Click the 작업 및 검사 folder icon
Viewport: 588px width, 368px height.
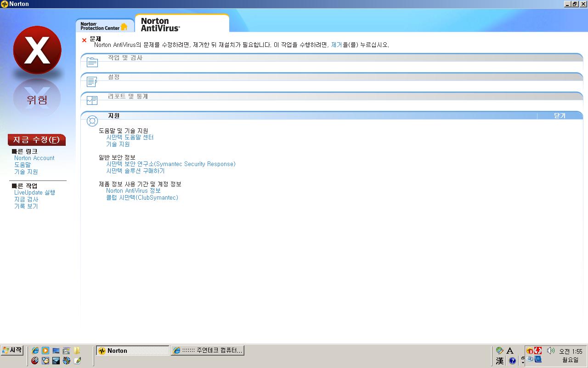point(92,62)
